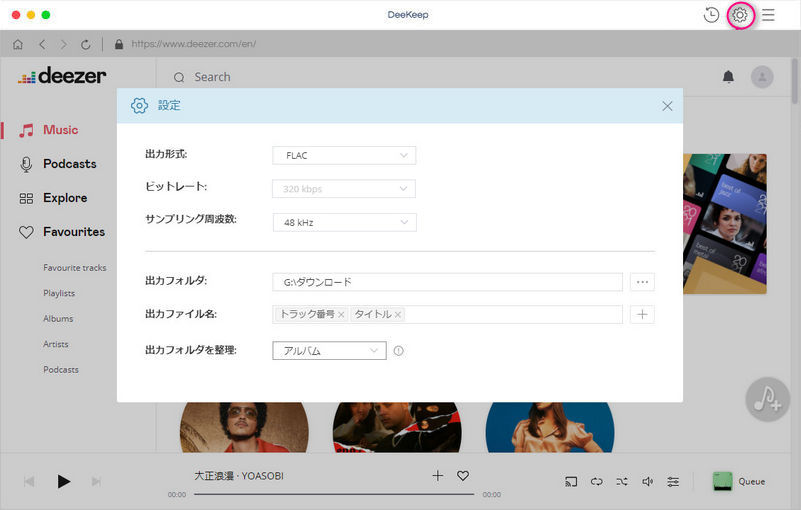Open Explore in the sidebar
The width and height of the screenshot is (801, 510).
[64, 198]
